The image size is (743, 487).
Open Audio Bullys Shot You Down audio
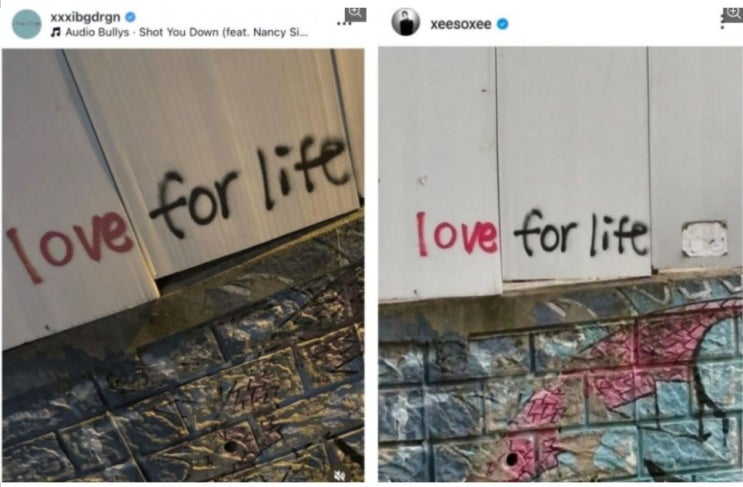[x=187, y=32]
